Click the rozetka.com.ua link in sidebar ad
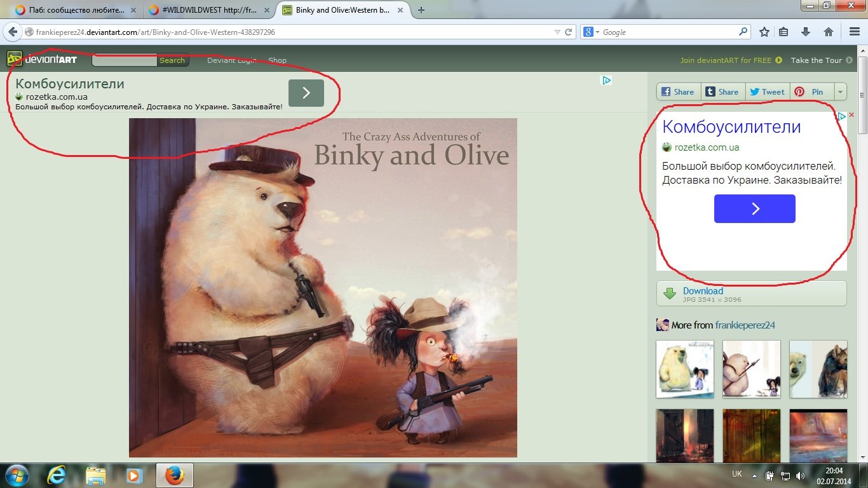Screen dimensions: 868x488 pyautogui.click(x=707, y=147)
